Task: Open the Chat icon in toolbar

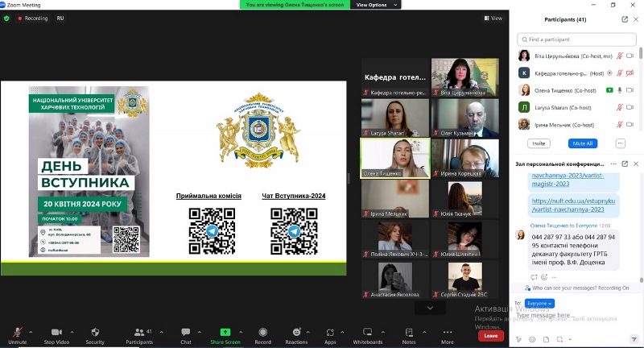Action: [186, 332]
